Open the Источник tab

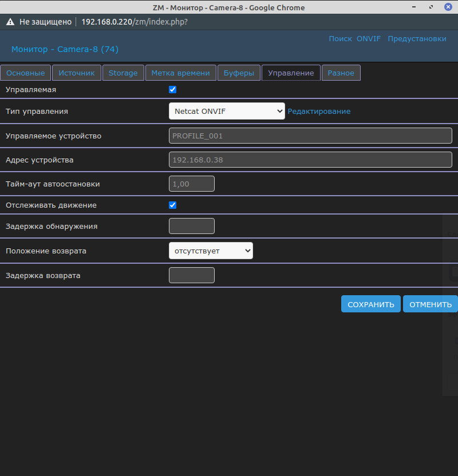(x=77, y=73)
